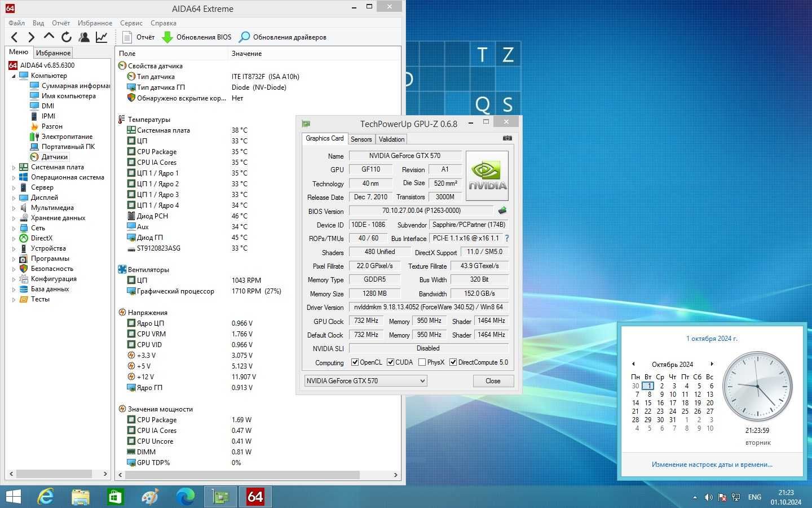Go back with AIDA64 back arrow

point(15,37)
